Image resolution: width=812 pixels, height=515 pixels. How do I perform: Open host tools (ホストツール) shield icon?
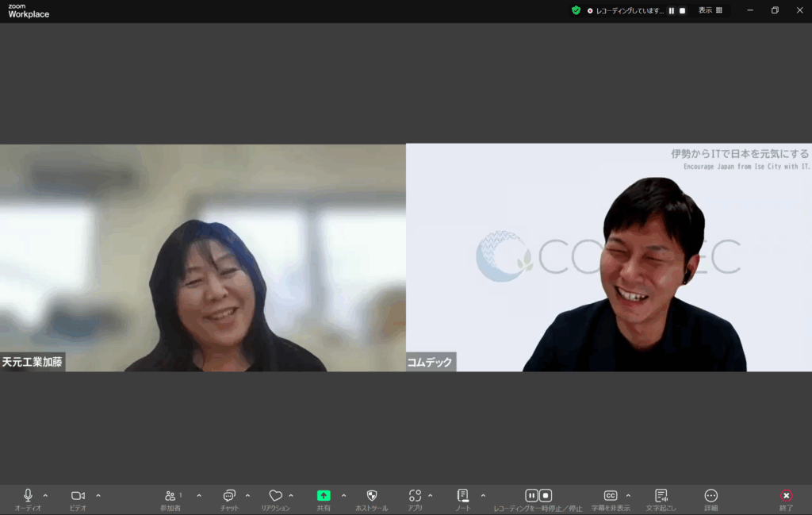(371, 495)
